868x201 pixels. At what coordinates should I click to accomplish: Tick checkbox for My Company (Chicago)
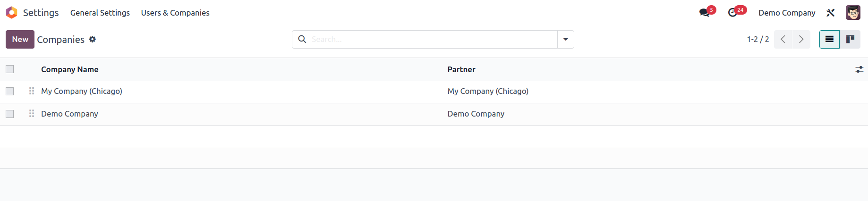click(x=10, y=91)
